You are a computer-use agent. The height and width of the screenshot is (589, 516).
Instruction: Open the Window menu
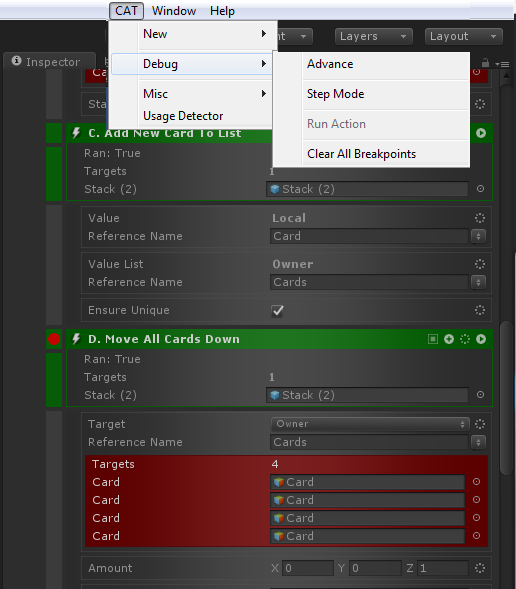pyautogui.click(x=174, y=11)
